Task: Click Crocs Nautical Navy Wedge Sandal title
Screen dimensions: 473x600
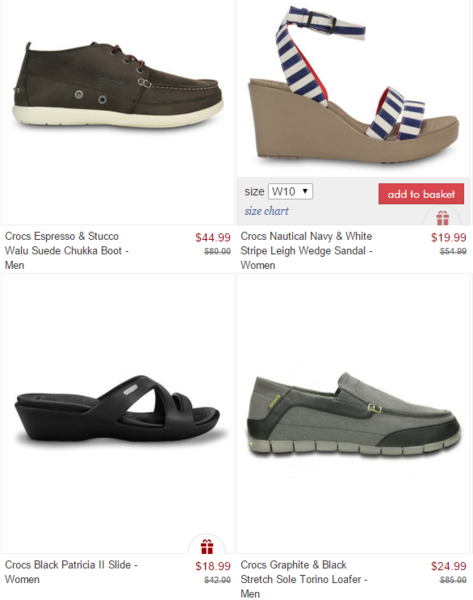Action: [306, 251]
